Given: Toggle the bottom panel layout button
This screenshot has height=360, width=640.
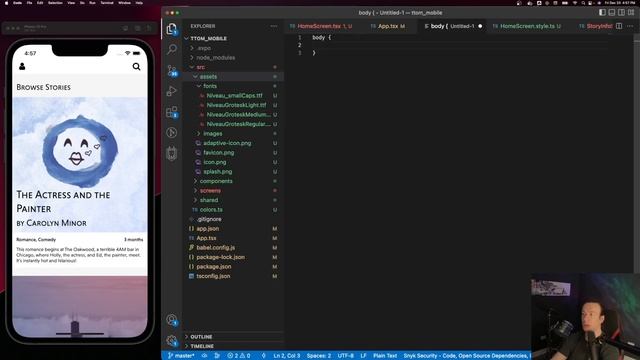Looking at the screenshot, I should (612, 13).
